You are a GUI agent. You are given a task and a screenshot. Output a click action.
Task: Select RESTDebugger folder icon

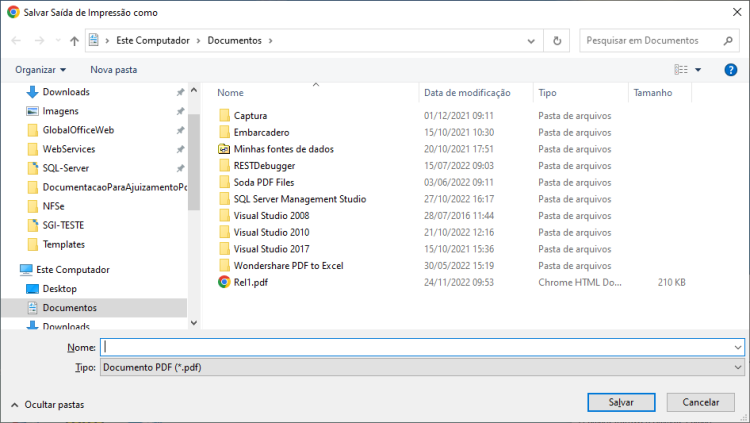(224, 166)
